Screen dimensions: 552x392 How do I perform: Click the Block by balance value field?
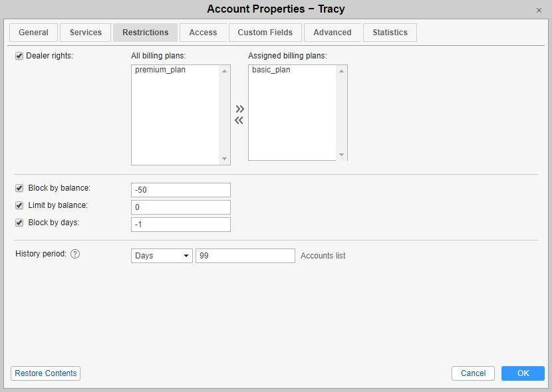pos(181,190)
